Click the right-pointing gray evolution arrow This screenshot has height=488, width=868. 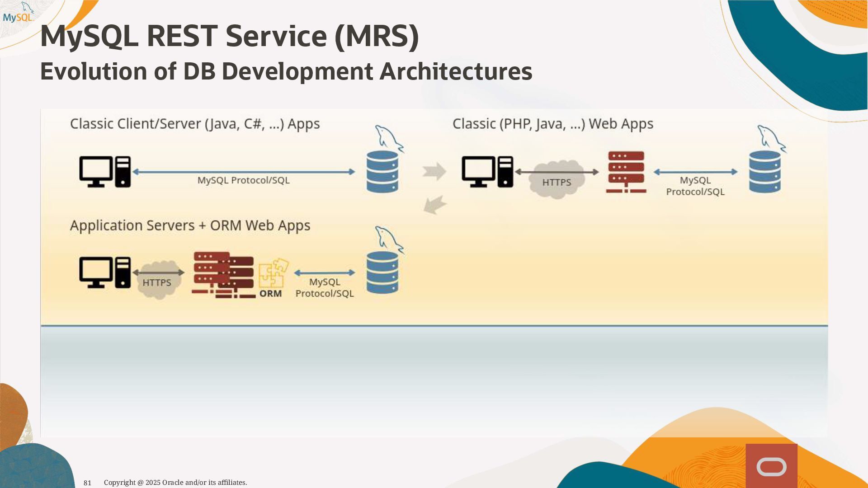click(434, 172)
